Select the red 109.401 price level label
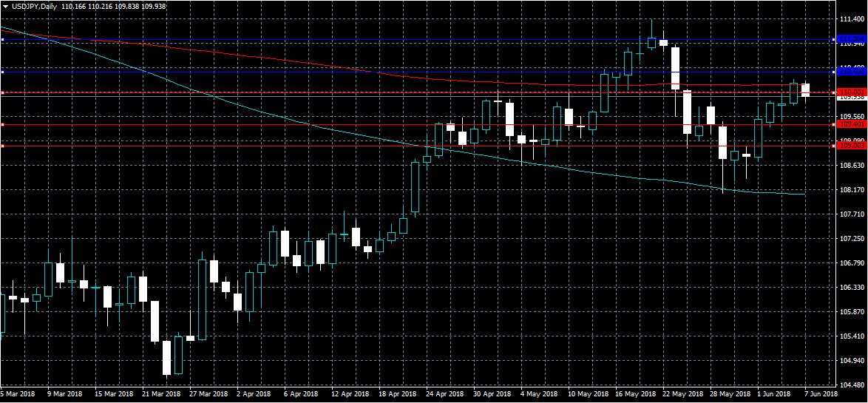The image size is (868, 403). (852, 124)
